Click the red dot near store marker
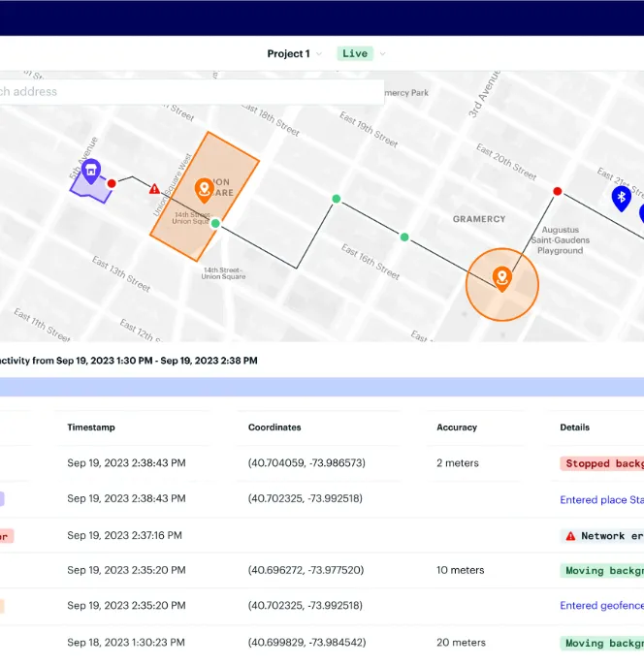This screenshot has height=665, width=644. [112, 183]
